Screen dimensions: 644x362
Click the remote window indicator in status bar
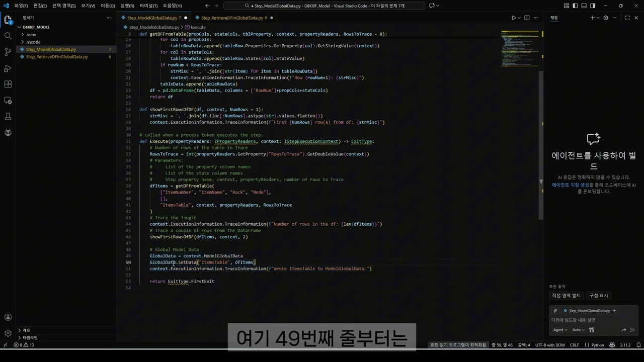(5, 345)
